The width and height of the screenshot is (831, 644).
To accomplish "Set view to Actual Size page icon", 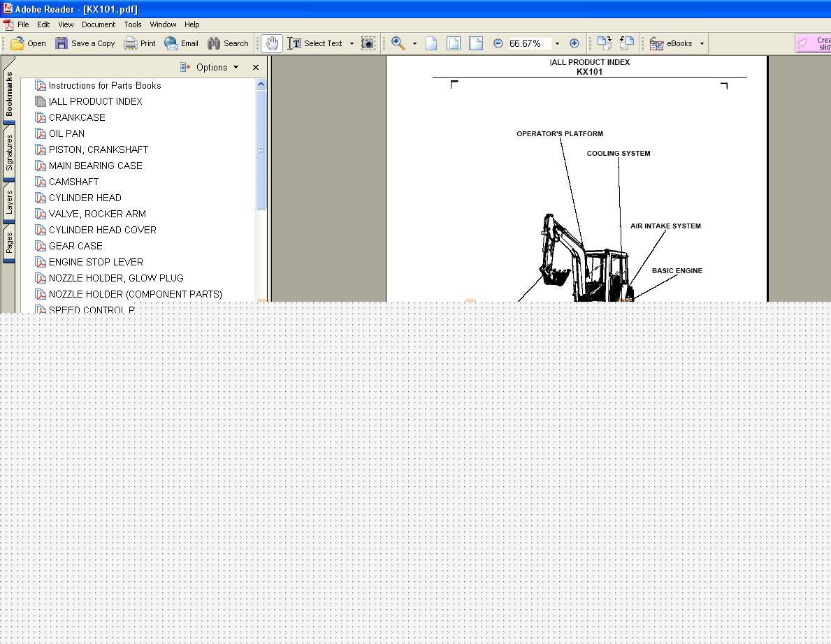I will tap(431, 43).
